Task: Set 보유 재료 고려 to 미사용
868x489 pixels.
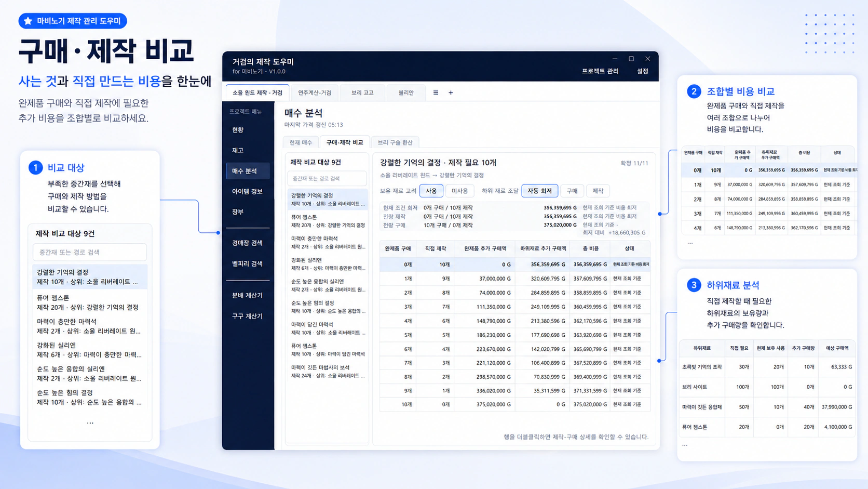Action: click(459, 191)
